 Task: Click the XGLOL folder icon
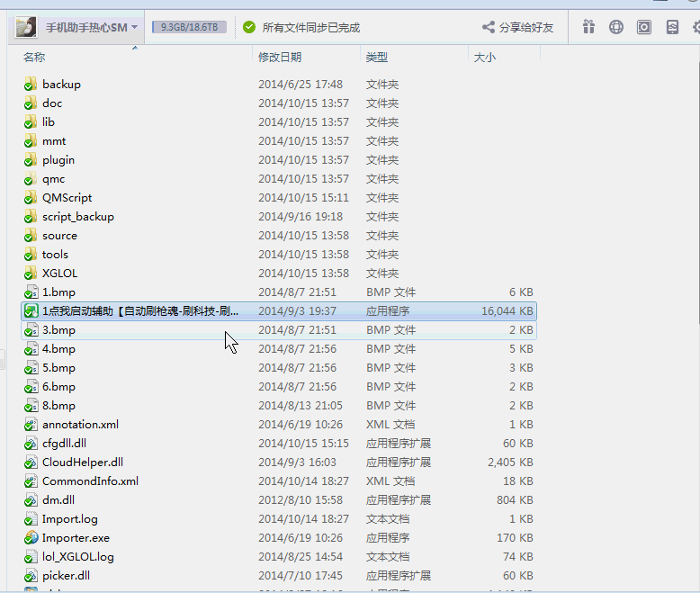31,273
